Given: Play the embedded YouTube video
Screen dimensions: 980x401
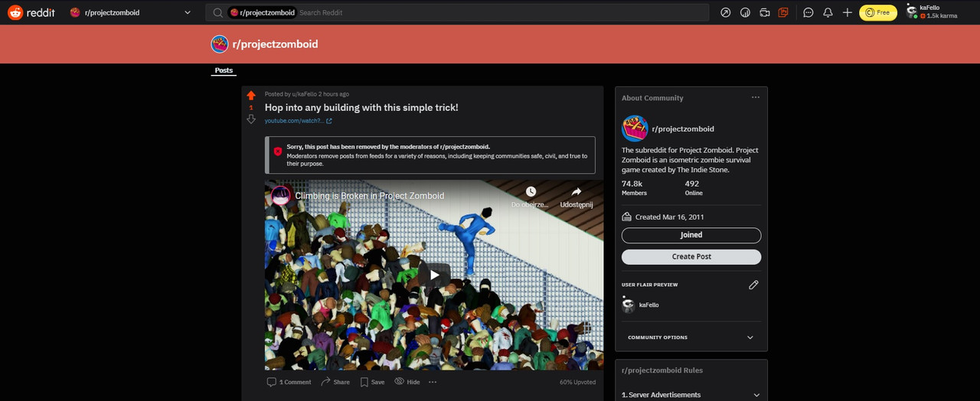Looking at the screenshot, I should 434,275.
